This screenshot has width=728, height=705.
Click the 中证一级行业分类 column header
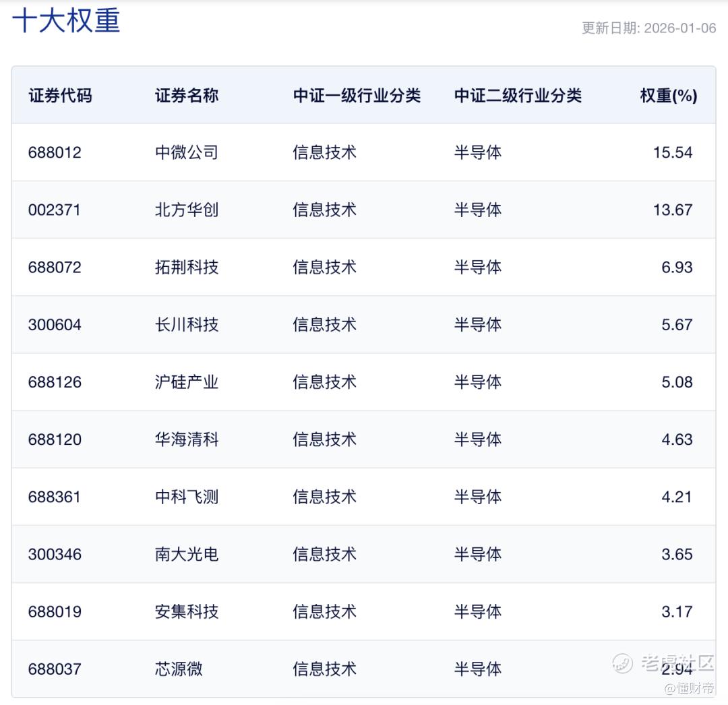click(x=357, y=96)
